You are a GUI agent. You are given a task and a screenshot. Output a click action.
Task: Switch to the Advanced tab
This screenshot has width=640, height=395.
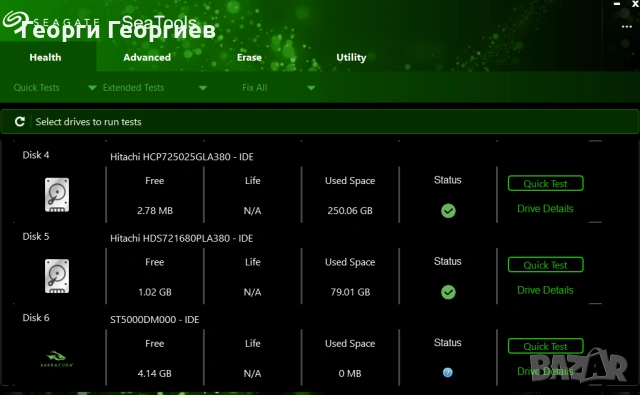(147, 58)
